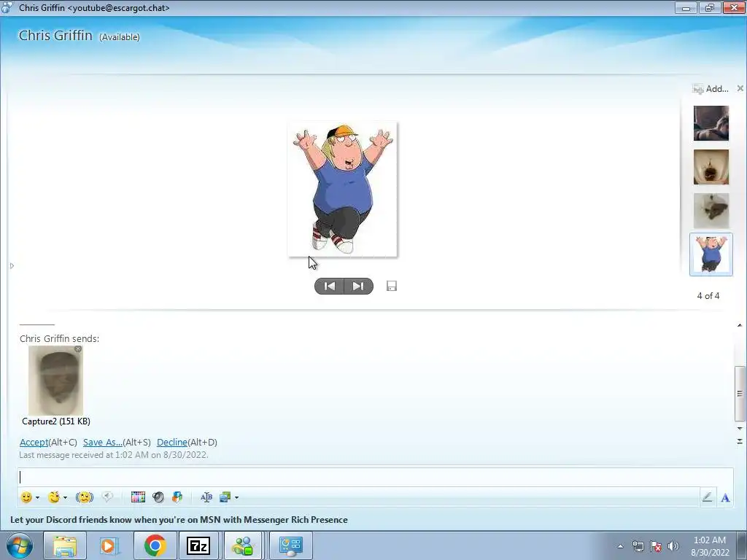This screenshot has height=560, width=747.
Task: Collapse the chat pane double-arrow button
Action: point(740,442)
